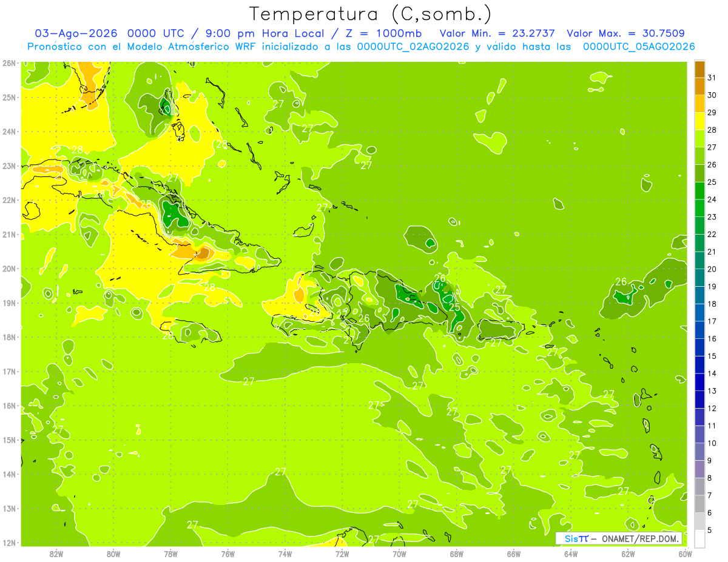
Task: Click longitude axis label "76W"
Action: tap(228, 554)
